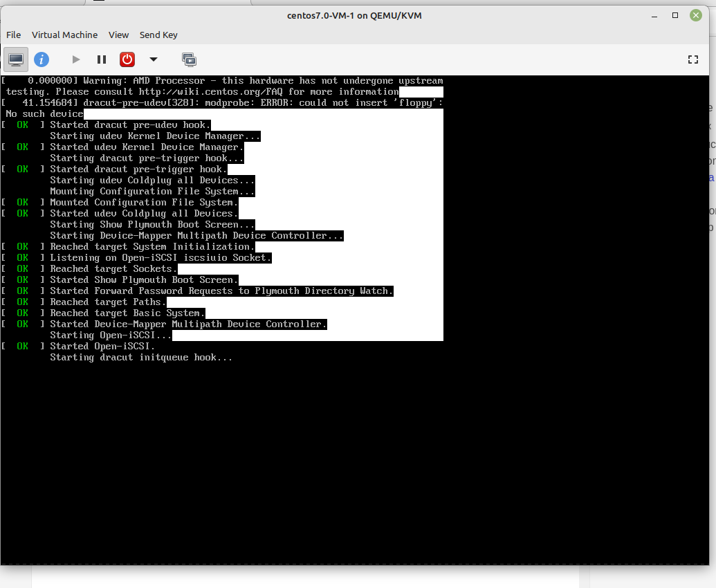This screenshot has width=716, height=588.
Task: Click the dracut-pre-udev modprobe ERROR line
Action: click(222, 102)
